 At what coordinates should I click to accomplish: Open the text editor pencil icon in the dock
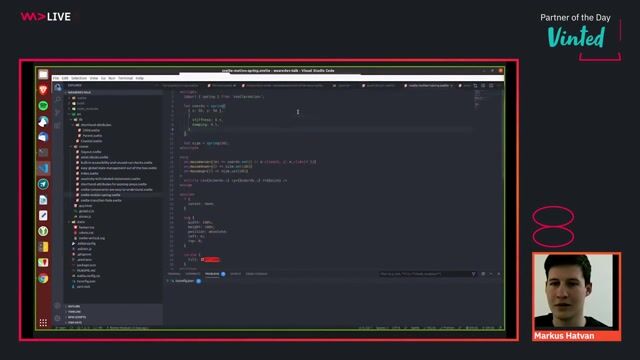(x=43, y=216)
